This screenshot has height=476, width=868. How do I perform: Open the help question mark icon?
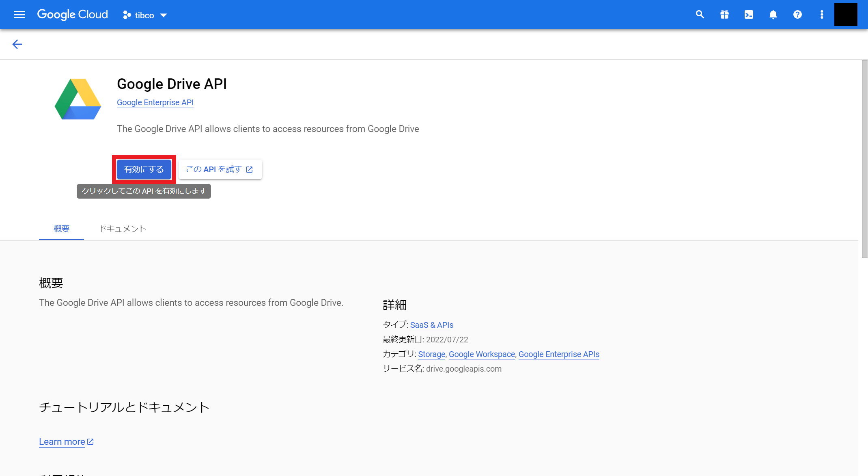coord(797,15)
